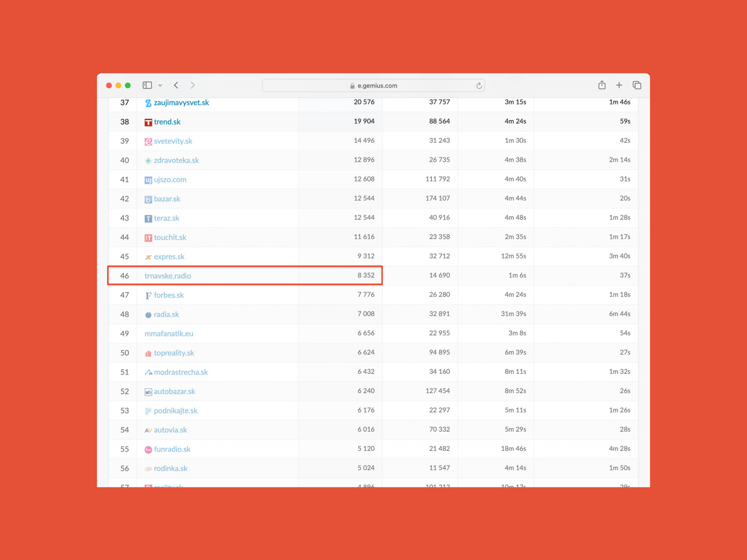
Task: Select duration 18m 46s in funradio.sk row
Action: (514, 449)
